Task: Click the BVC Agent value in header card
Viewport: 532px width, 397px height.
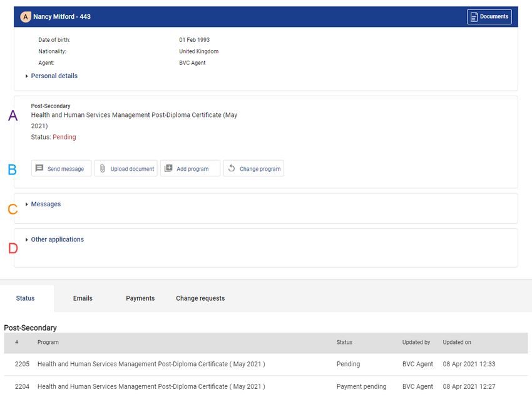Action: [192, 63]
